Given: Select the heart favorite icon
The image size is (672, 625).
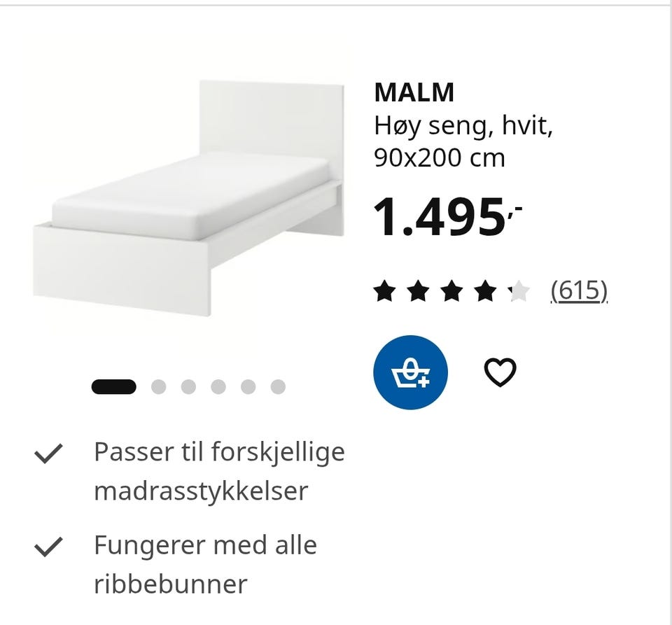Looking at the screenshot, I should tap(501, 372).
